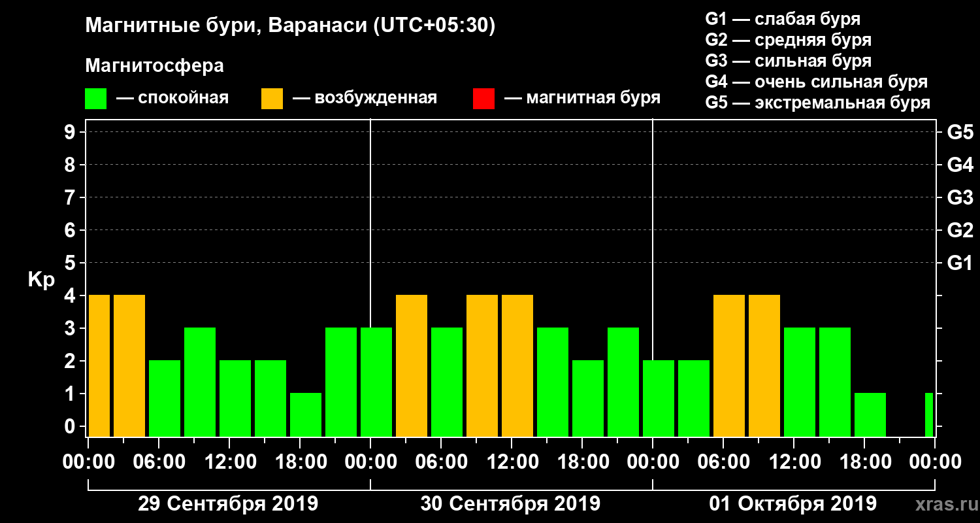
Task: Click the orange 12:00–15:00 bar on 30 Сентября
Action: coord(517,365)
